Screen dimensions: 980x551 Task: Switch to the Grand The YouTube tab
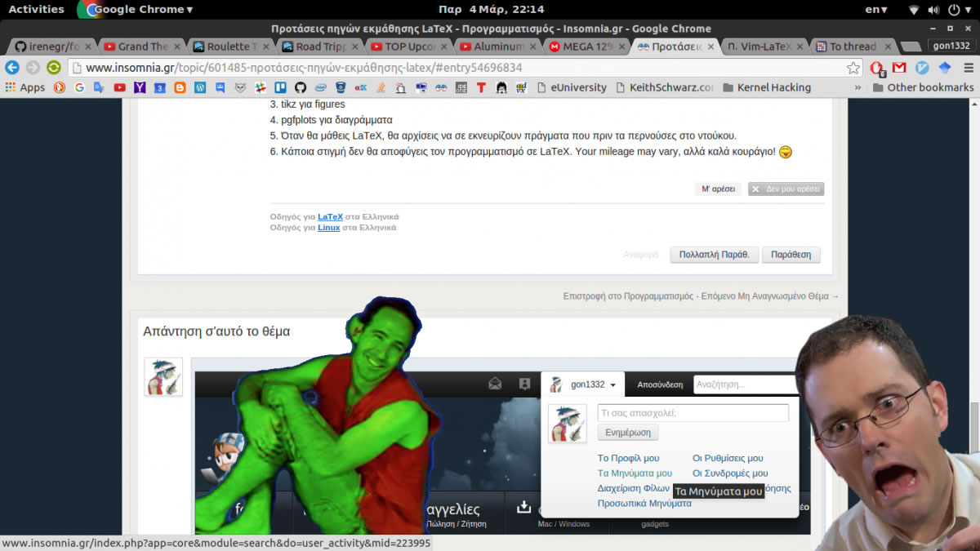[x=142, y=47]
